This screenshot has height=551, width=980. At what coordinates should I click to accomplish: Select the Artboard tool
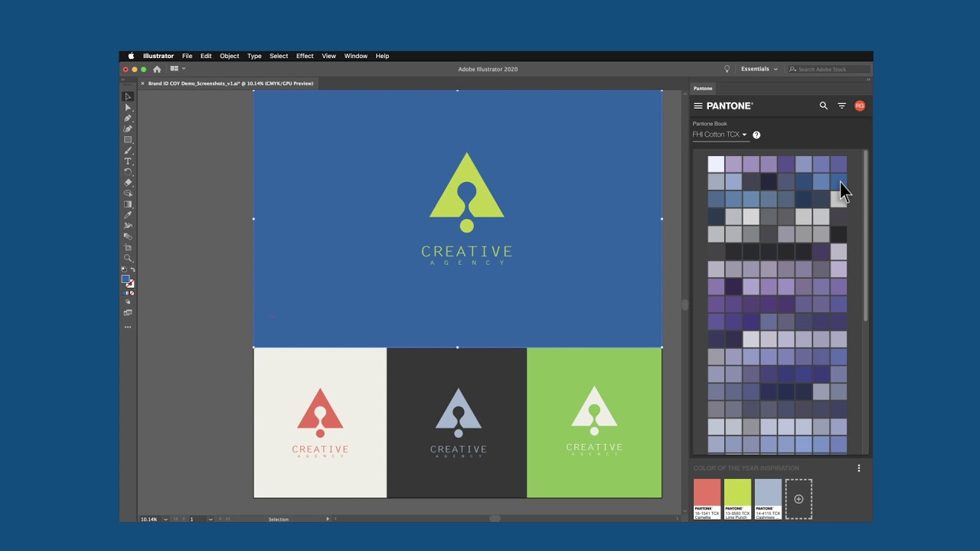[128, 247]
